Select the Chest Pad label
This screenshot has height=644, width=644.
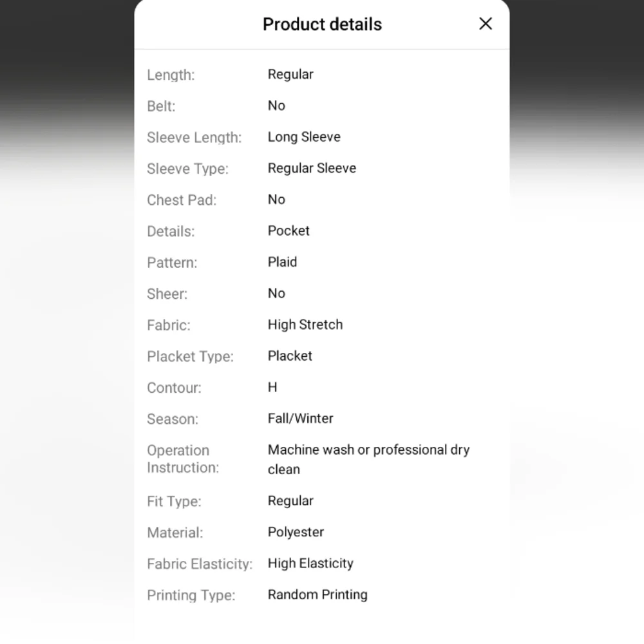[x=182, y=200]
